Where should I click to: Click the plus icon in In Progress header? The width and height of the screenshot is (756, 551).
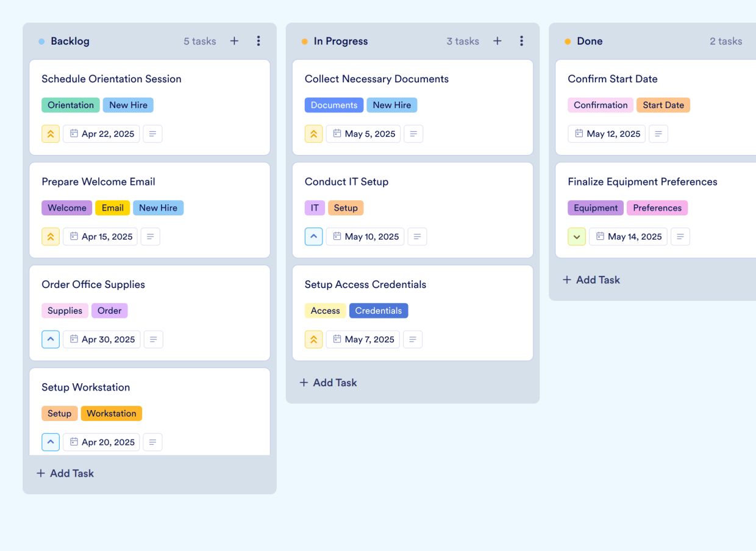click(497, 41)
